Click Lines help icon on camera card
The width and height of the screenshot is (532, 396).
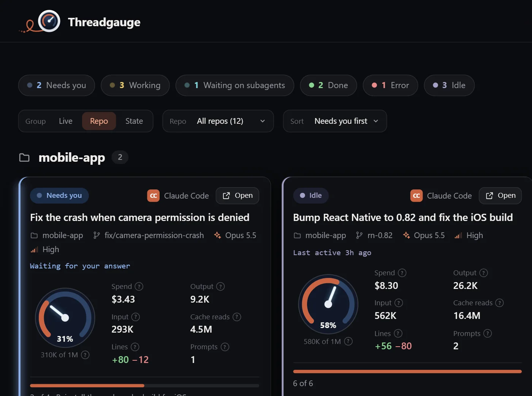click(135, 347)
